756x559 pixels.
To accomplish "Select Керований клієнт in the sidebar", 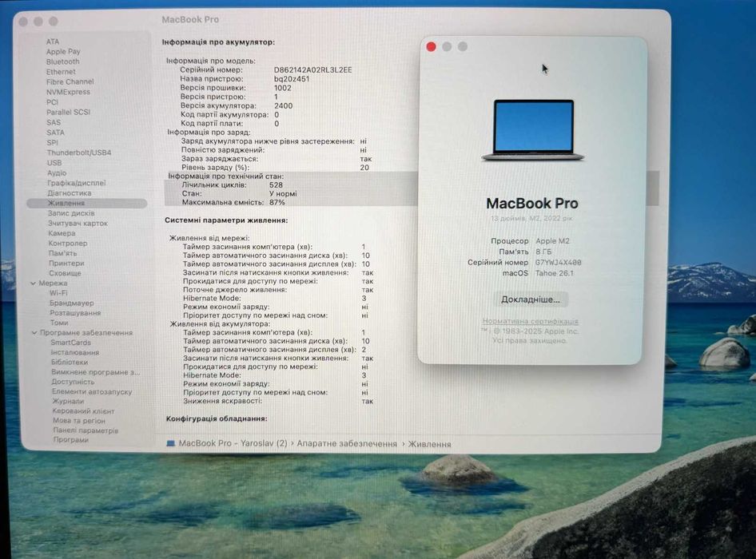I will (x=83, y=411).
